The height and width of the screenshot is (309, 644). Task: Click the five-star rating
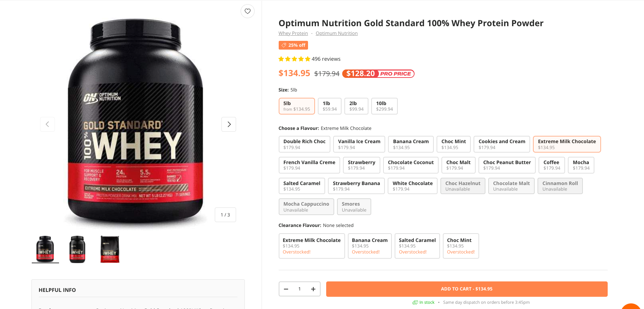click(x=294, y=59)
